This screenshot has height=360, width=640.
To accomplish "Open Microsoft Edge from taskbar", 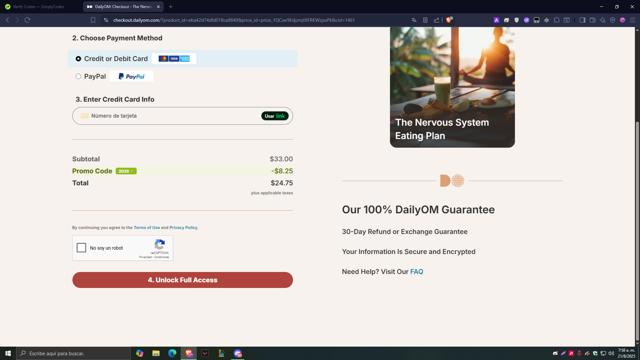I will click(x=172, y=353).
